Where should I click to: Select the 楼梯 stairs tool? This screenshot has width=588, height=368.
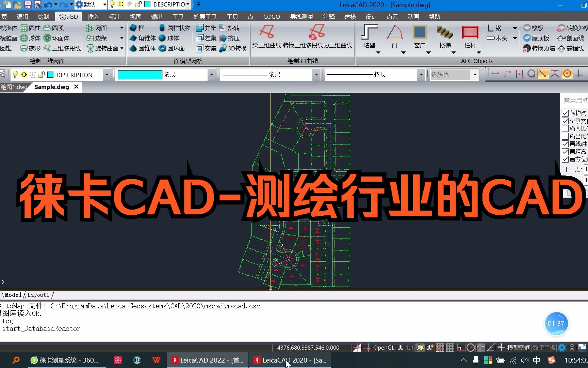(445, 36)
